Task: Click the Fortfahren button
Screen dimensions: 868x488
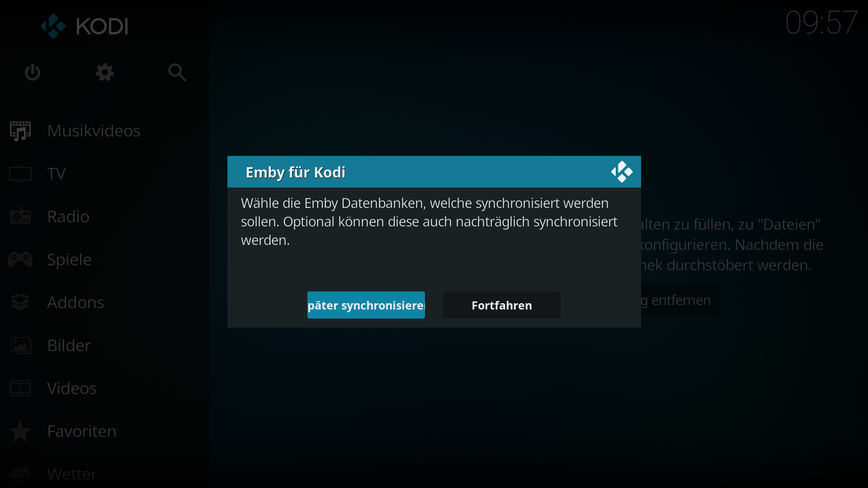Action: 502,305
